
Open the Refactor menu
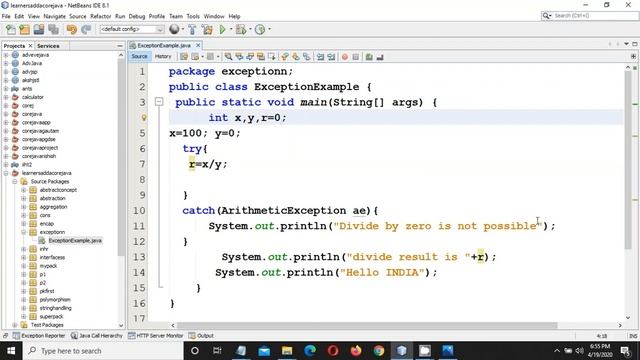coord(100,16)
